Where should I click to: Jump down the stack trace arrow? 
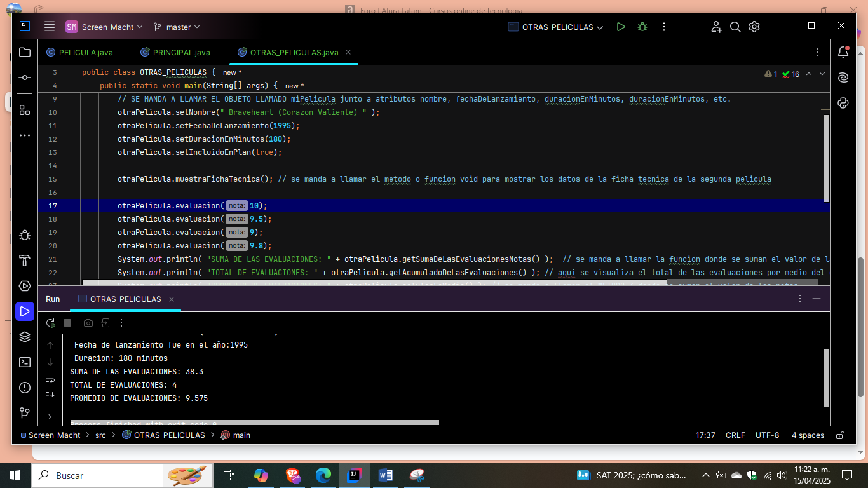[50, 362]
